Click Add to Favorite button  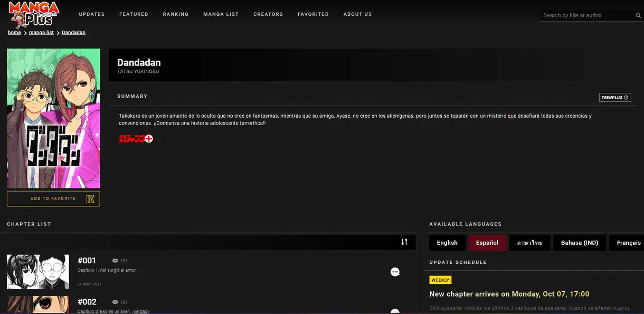(53, 198)
